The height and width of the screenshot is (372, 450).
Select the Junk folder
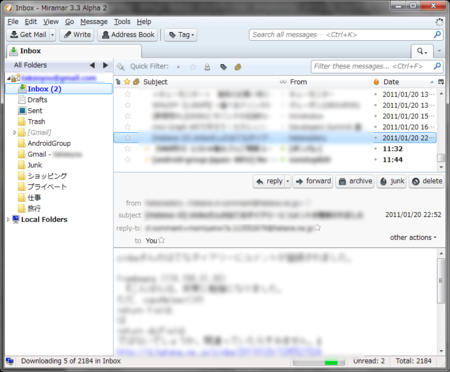point(34,165)
